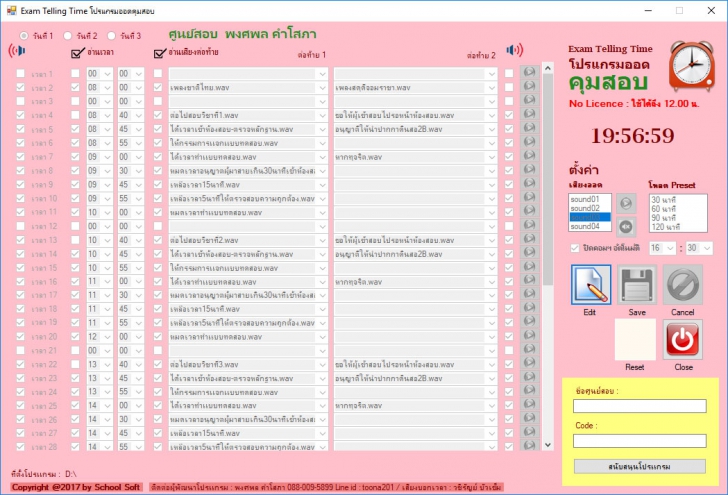
Task: Select highlighted sound03 list entry
Action: click(590, 217)
